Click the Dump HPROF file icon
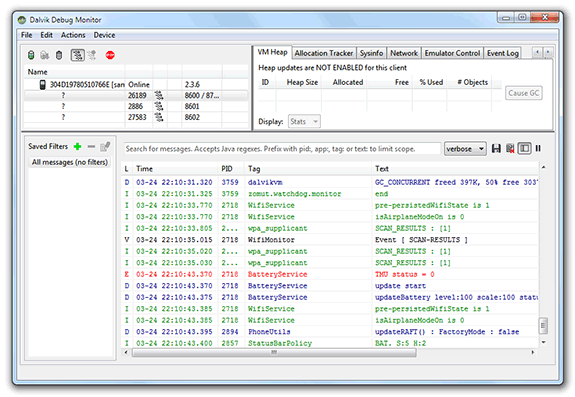 click(x=45, y=55)
